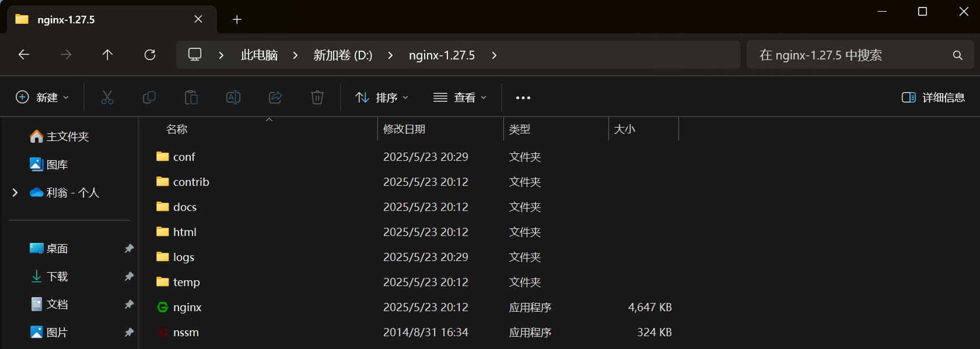
Task: Expand the 利翁 - 个人 OneDrive tree
Action: coord(15,192)
